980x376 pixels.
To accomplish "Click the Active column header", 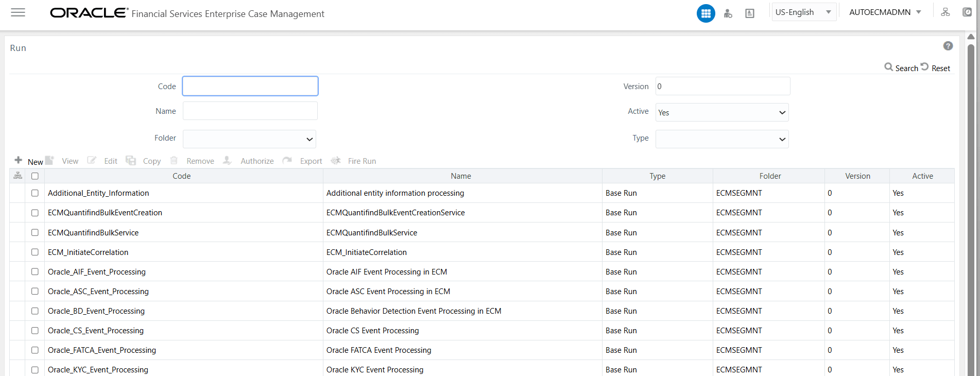I will tap(922, 176).
